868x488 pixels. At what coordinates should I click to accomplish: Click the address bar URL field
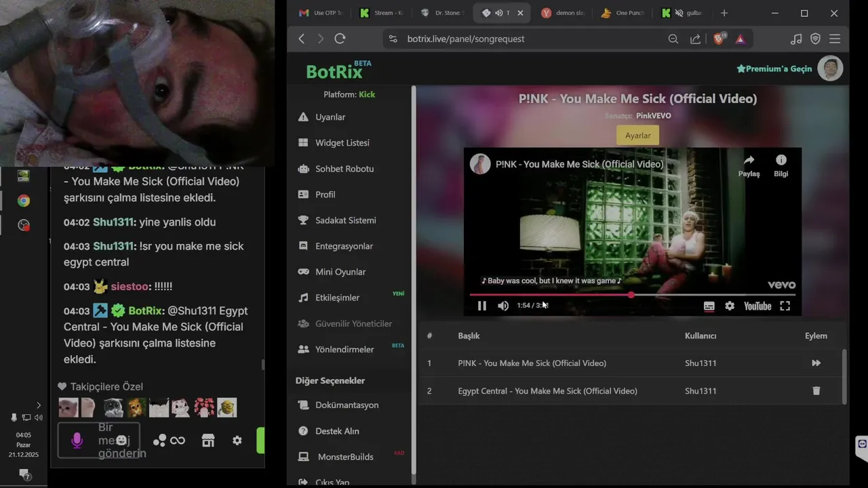click(x=466, y=39)
